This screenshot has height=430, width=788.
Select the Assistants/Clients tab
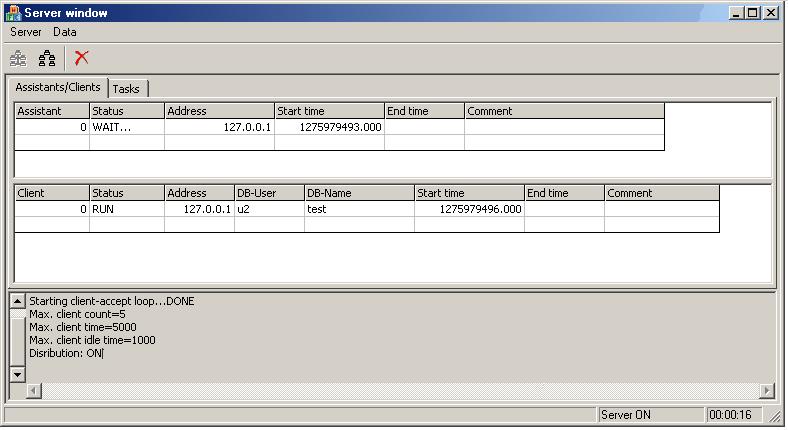58,88
